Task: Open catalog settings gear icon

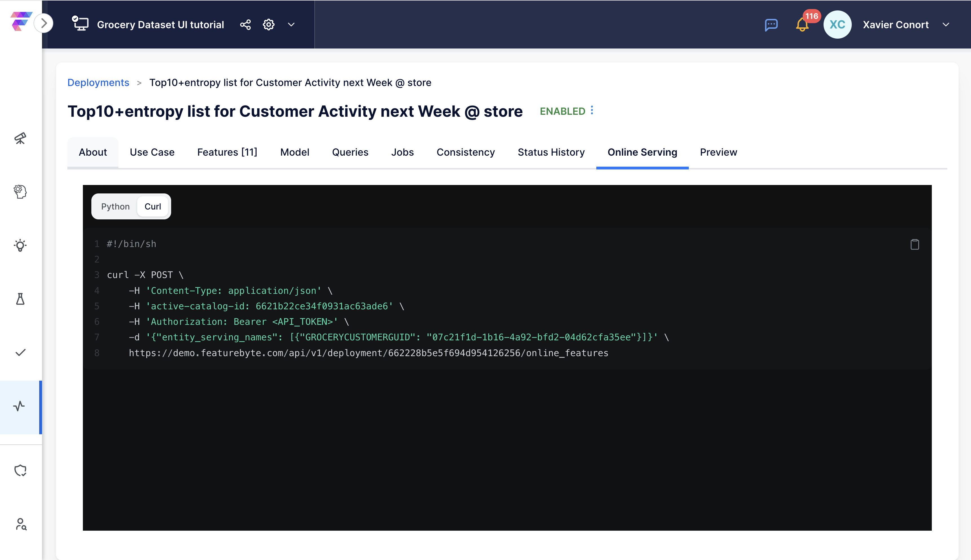Action: coord(268,25)
